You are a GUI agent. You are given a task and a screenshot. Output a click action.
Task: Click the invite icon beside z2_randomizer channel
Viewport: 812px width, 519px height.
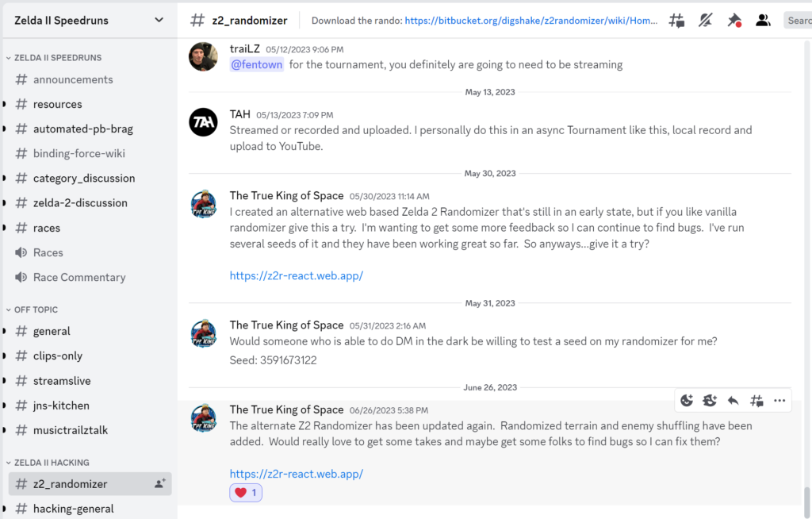(x=159, y=483)
